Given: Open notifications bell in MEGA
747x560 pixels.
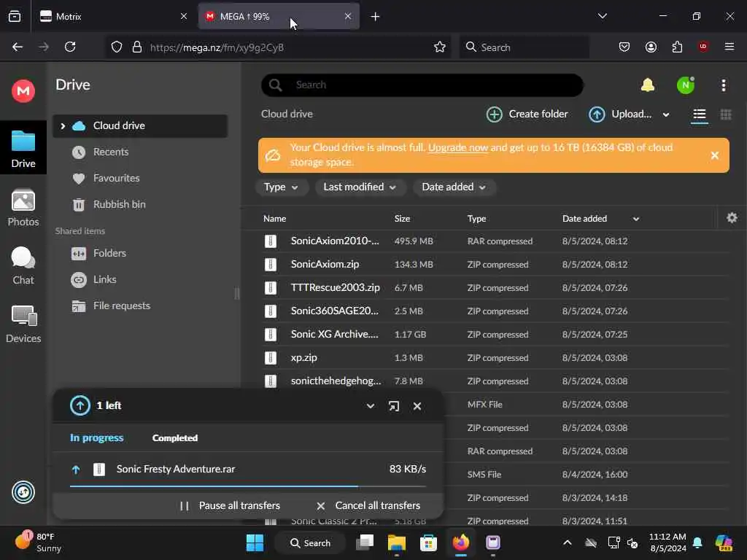Looking at the screenshot, I should (648, 85).
